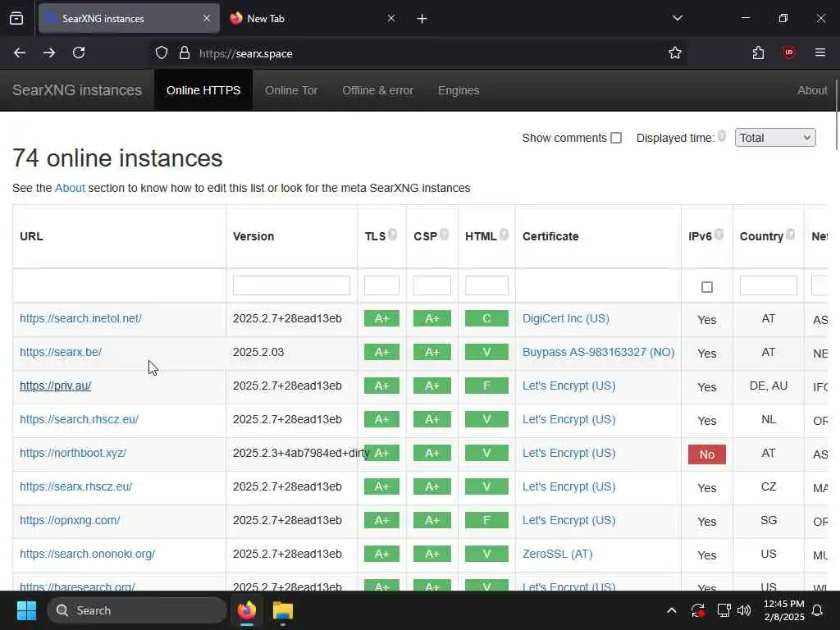
Task: Click the Country filter input
Action: [x=768, y=285]
